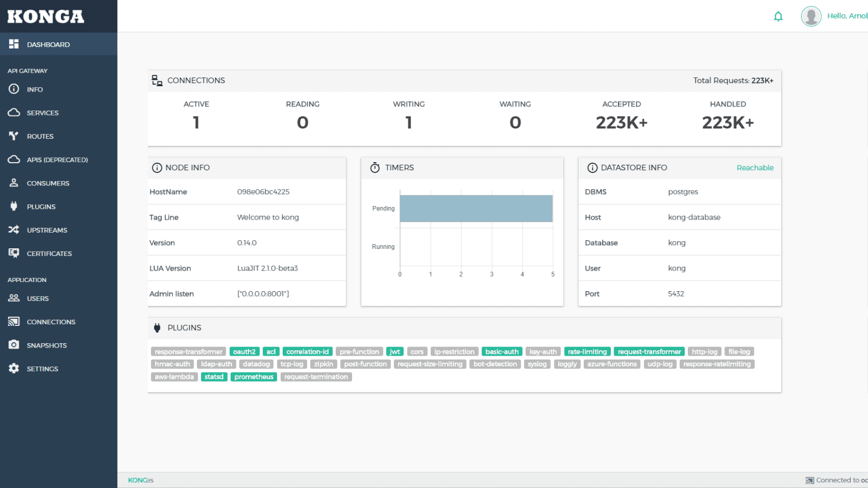Click the Reachable status label
The width and height of the screenshot is (868, 488).
coord(755,168)
